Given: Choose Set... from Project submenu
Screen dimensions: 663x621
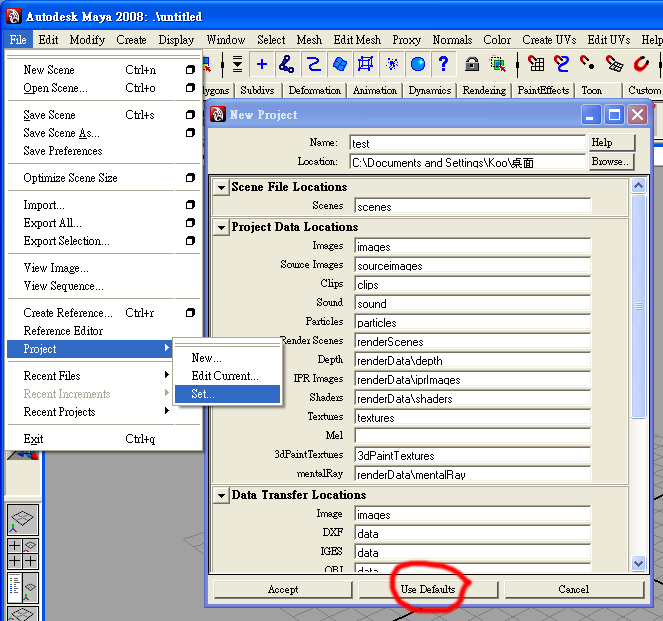Looking at the screenshot, I should pyautogui.click(x=227, y=394).
